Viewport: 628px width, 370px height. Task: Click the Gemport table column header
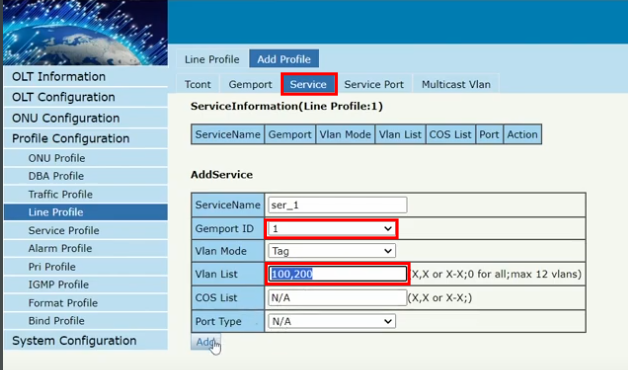point(290,134)
